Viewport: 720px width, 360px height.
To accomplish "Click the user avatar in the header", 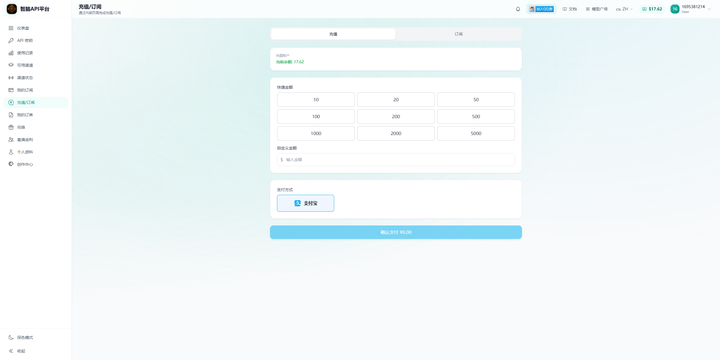I will coord(675,9).
